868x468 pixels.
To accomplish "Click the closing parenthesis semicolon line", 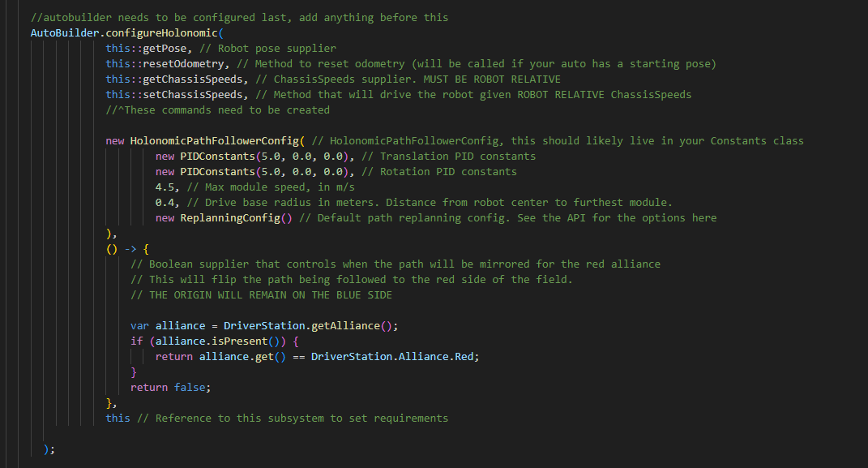I will click(49, 449).
